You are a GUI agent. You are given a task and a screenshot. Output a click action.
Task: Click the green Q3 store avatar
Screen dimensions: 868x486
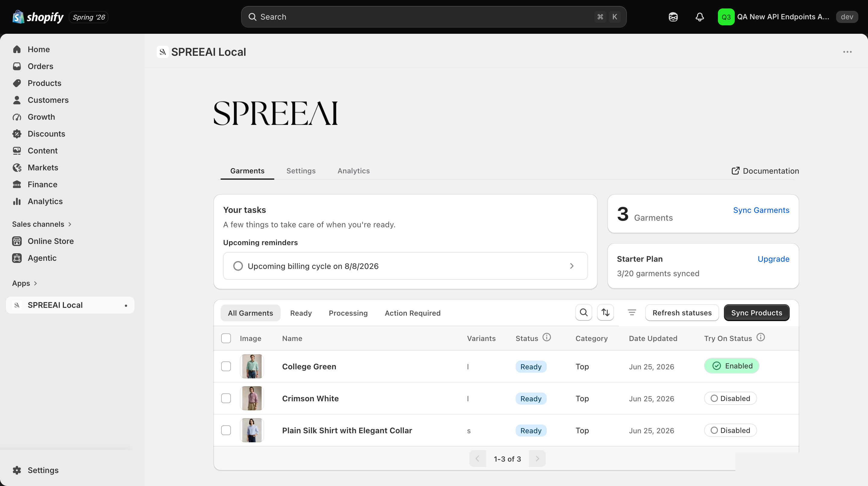tap(726, 17)
